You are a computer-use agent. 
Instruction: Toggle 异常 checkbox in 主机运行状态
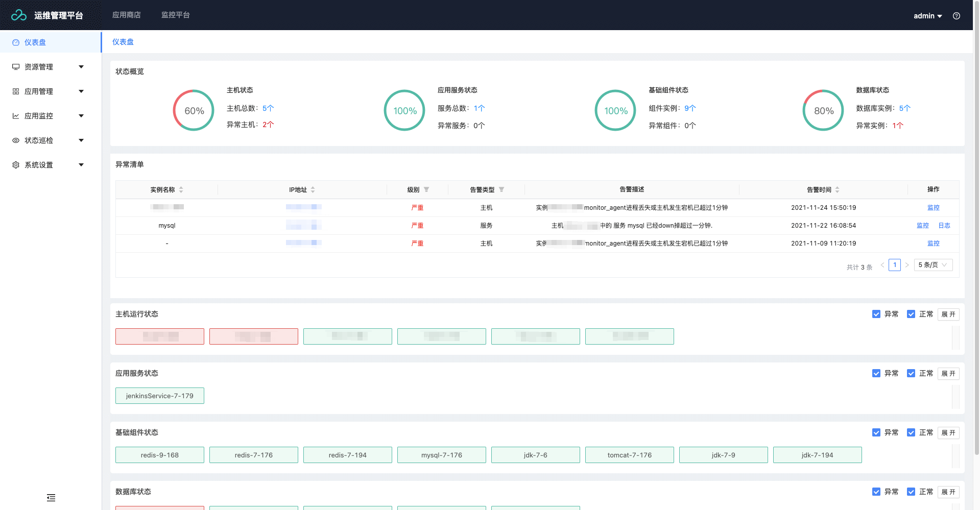[x=876, y=314]
